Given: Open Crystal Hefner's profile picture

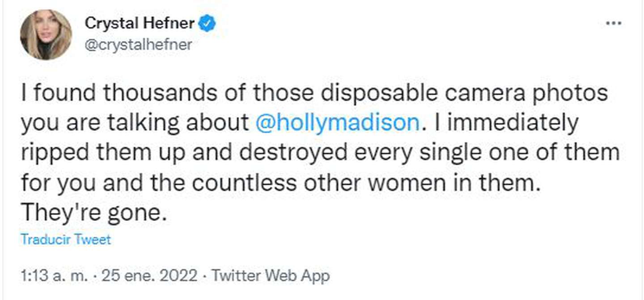Looking at the screenshot, I should point(46,35).
